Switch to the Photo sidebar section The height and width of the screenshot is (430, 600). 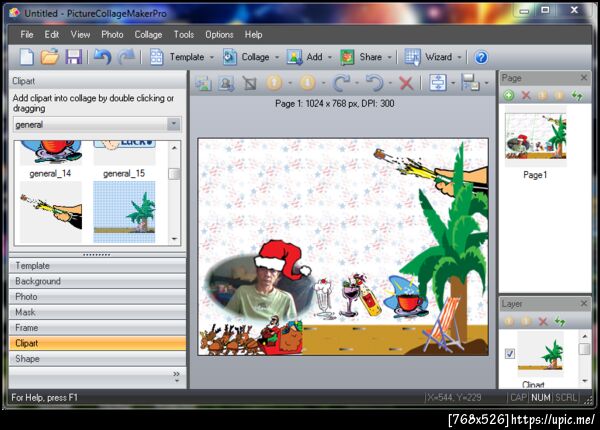click(98, 296)
